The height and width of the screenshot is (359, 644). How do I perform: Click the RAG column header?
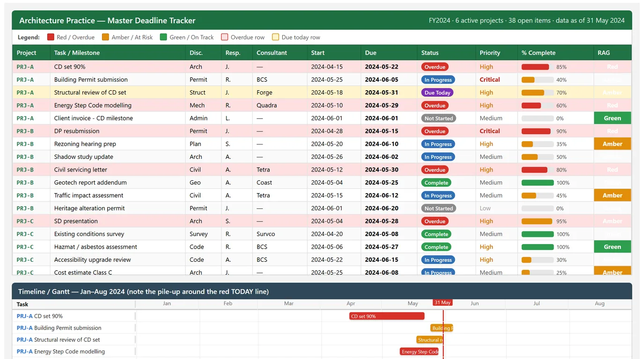tap(613, 53)
